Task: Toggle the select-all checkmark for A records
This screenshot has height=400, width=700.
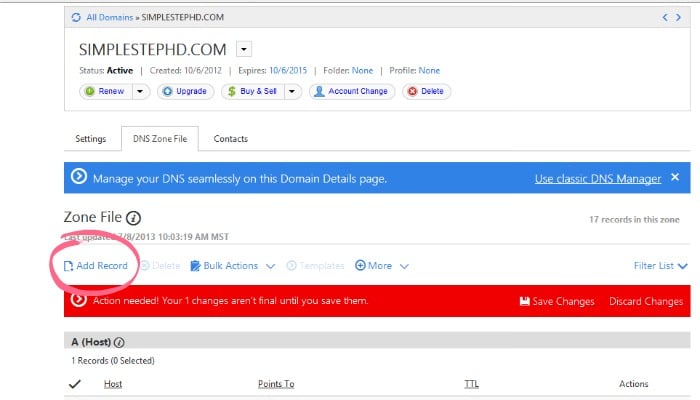Action: 75,383
